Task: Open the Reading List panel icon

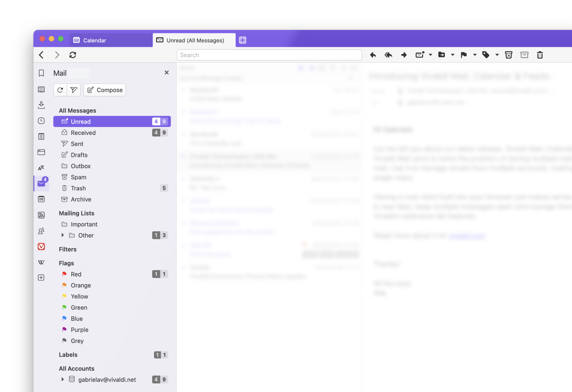Action: tap(41, 89)
